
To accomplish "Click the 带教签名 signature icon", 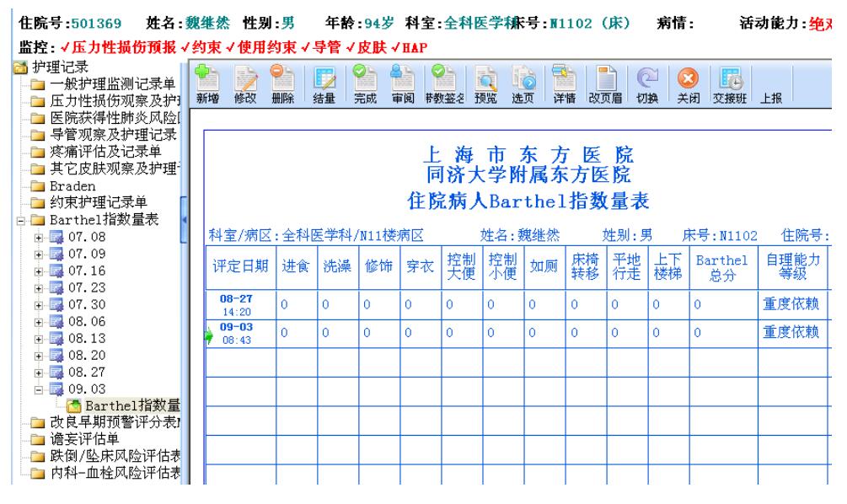I will coord(444,84).
